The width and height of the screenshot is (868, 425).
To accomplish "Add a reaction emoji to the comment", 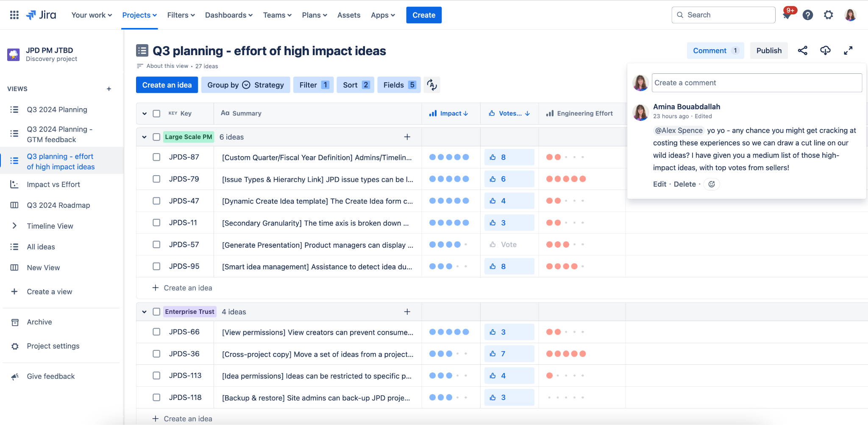I will click(x=712, y=184).
